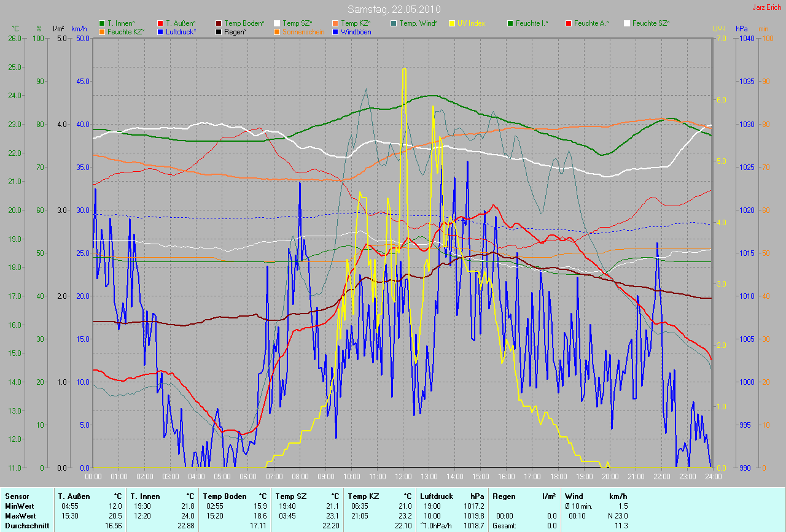Select the red swatch beside Feuchte A.*
This screenshot has width=786, height=532.
569,23
